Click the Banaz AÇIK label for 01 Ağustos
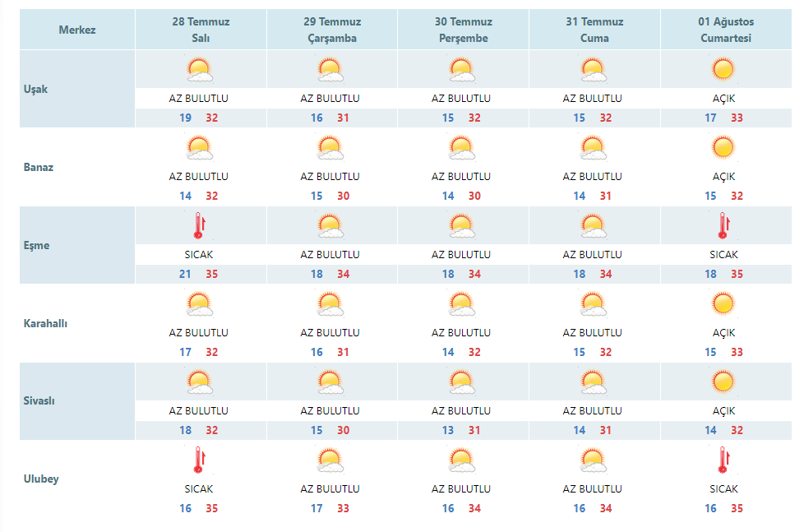This screenshot has height=532, width=804. coord(723,177)
